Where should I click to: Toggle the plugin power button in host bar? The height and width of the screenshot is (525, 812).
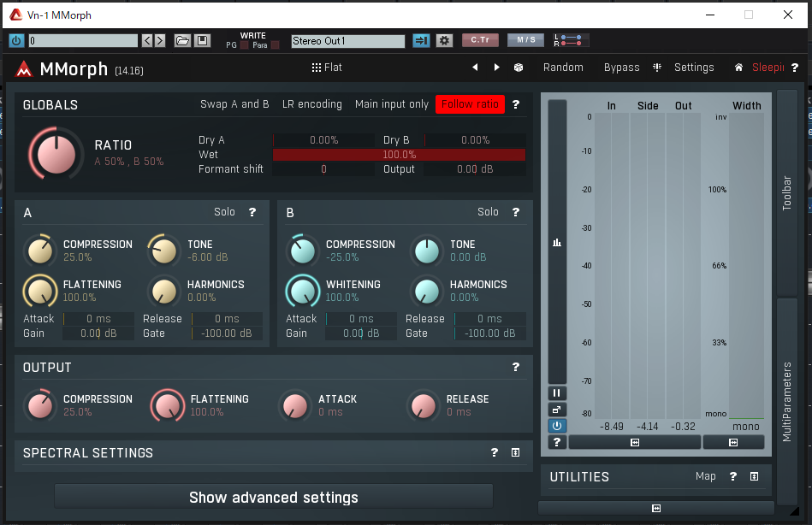tap(16, 40)
